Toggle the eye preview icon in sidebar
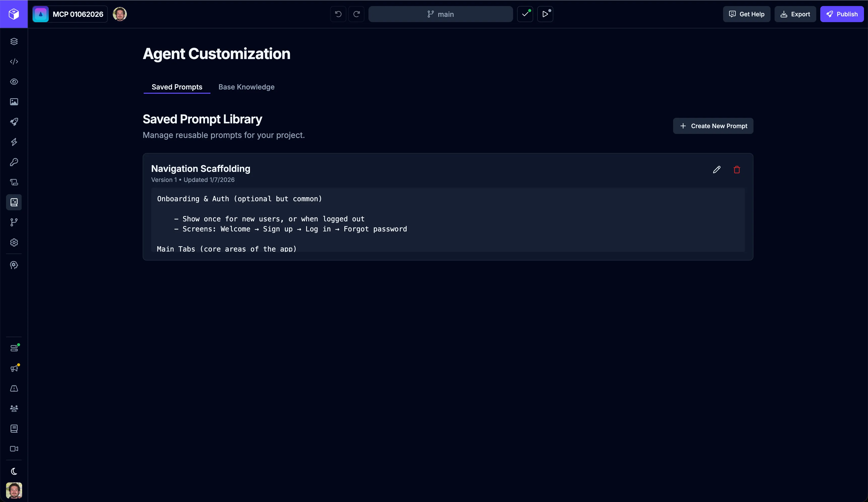The image size is (868, 502). click(x=14, y=82)
